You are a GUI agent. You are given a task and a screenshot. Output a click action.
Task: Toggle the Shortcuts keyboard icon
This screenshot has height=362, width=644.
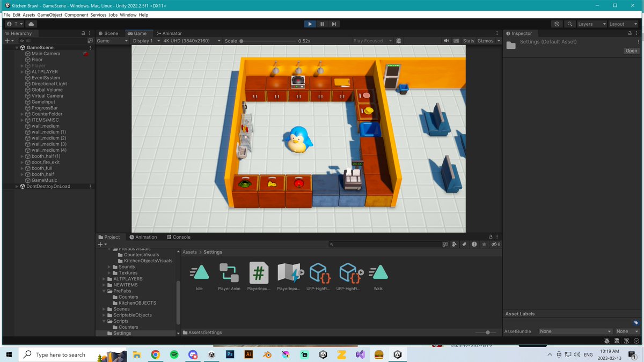(x=457, y=41)
